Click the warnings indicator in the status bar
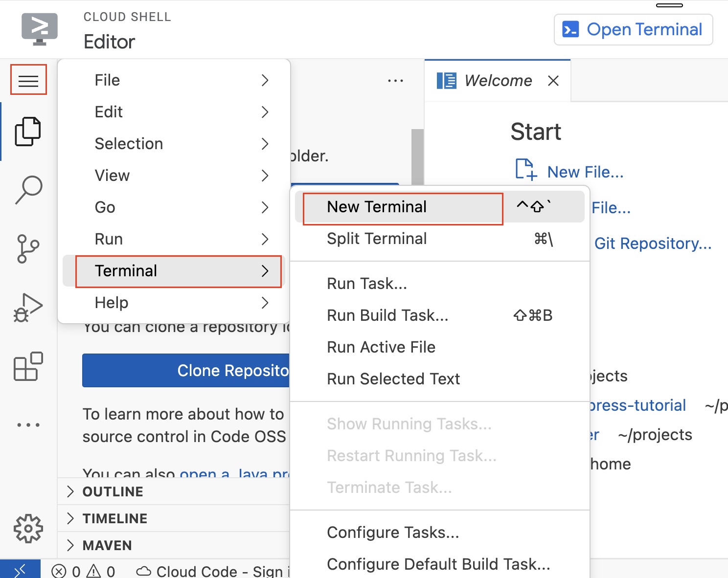The image size is (728, 578). coord(100,570)
